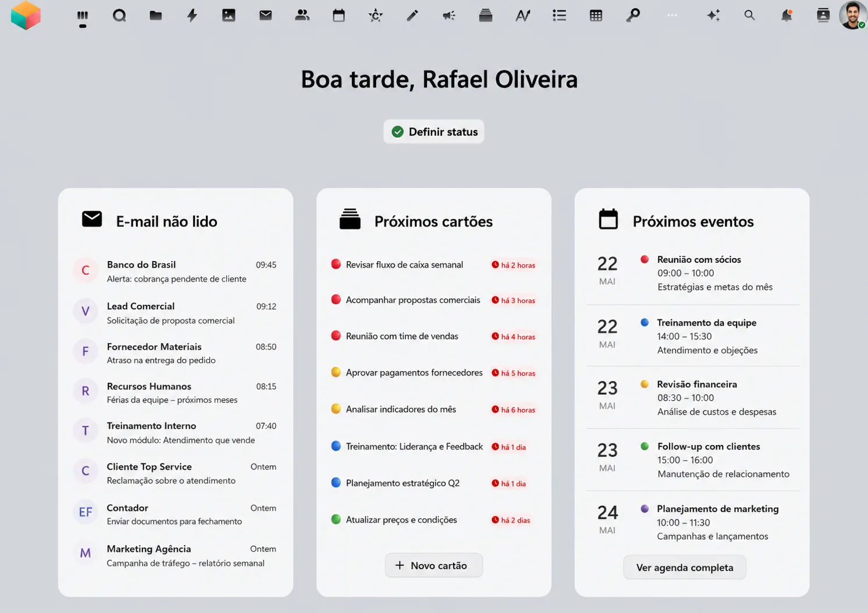This screenshot has width=868, height=613.
Task: Open the Contacts people icon
Action: 302,16
